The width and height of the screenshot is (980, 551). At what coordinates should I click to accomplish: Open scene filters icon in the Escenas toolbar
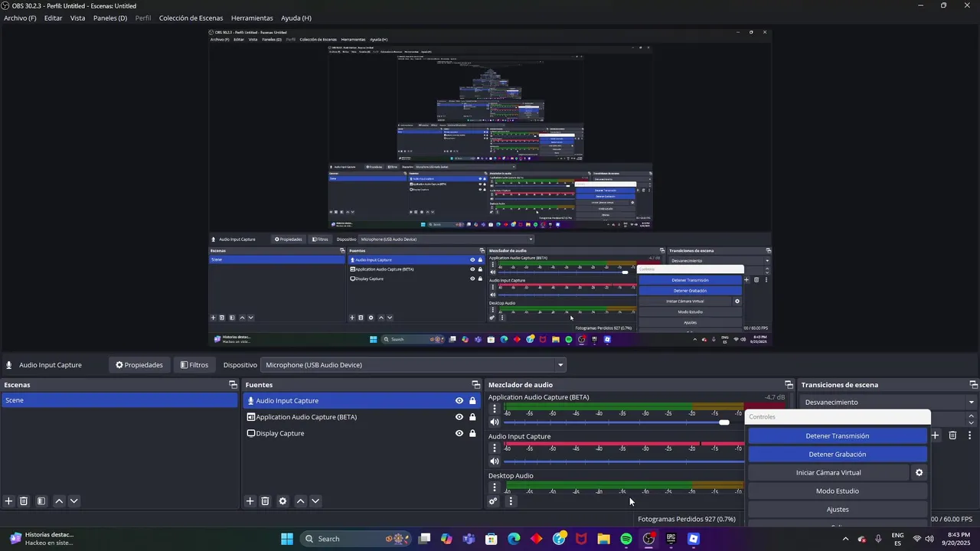41,501
